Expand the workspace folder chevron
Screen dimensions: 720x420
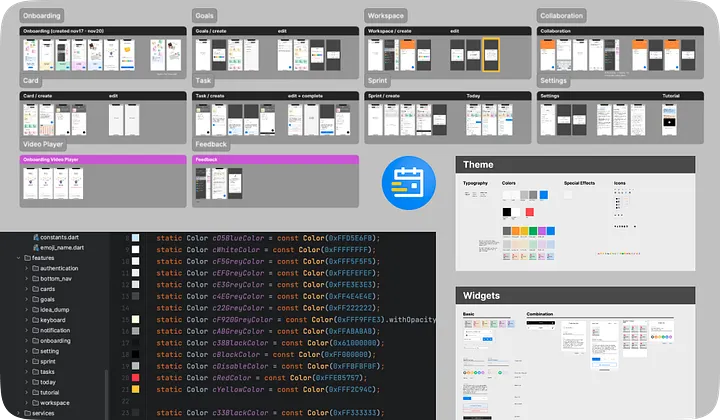point(26,403)
